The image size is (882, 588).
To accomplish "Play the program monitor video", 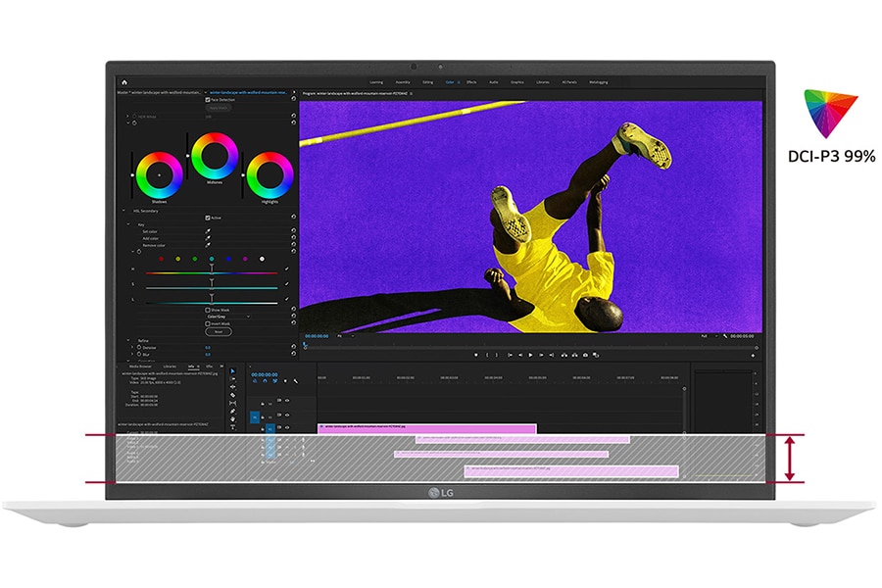I will (x=530, y=355).
